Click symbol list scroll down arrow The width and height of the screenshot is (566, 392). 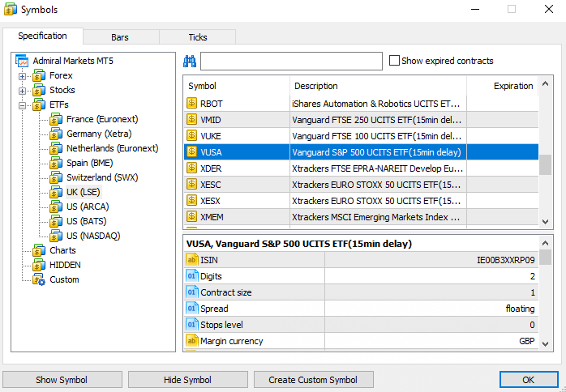(x=546, y=222)
